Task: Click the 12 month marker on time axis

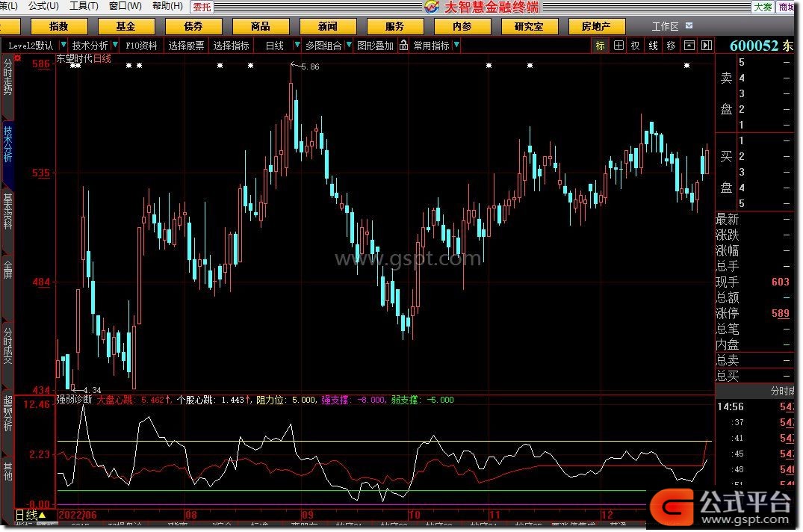Action: pos(607,515)
